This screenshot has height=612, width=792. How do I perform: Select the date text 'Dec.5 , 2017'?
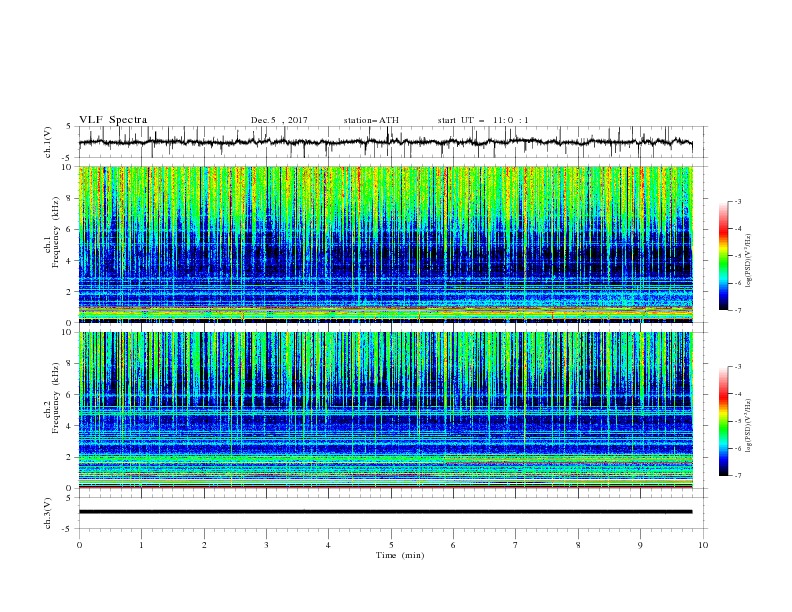279,120
